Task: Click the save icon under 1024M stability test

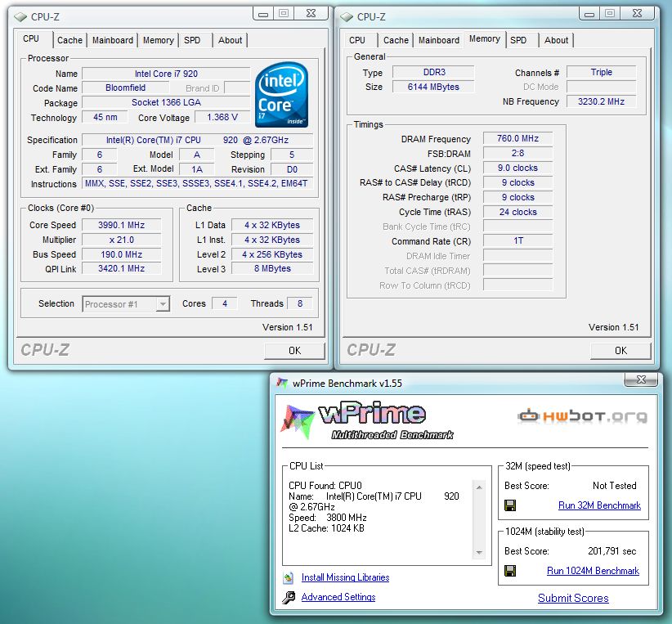Action: (x=510, y=571)
